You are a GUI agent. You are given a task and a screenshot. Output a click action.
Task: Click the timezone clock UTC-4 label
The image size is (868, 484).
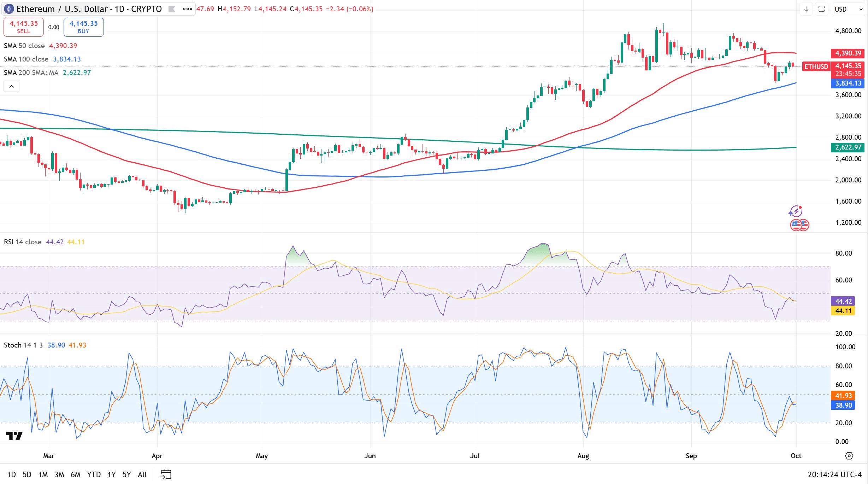click(x=834, y=474)
